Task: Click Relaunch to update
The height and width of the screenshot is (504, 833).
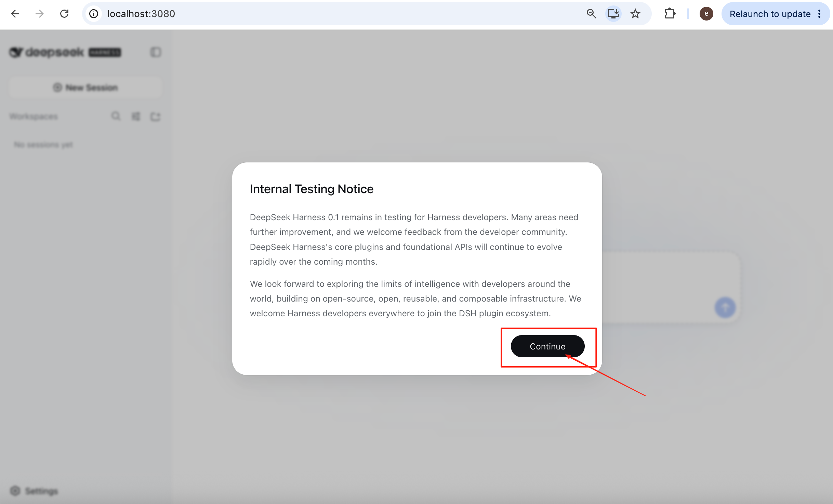Action: tap(770, 14)
